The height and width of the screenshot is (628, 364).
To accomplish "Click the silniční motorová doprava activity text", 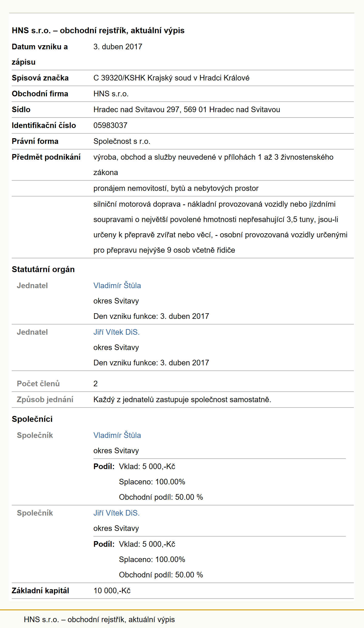I will 220,227.
